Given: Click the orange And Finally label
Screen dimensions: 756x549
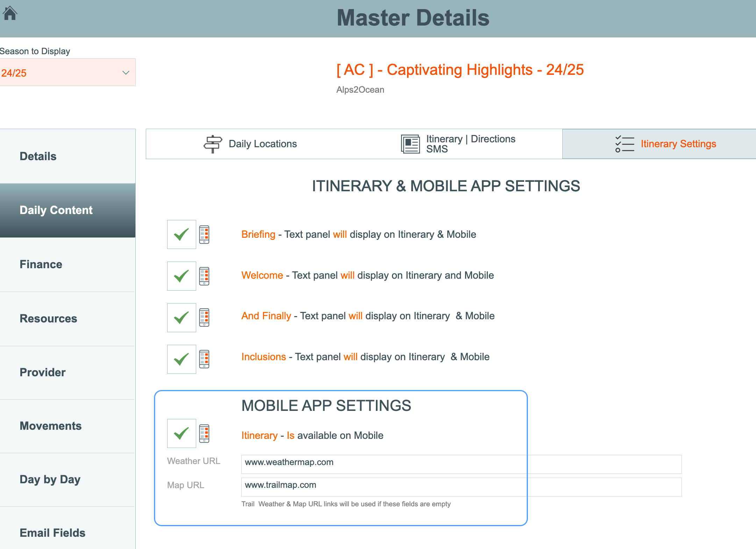Looking at the screenshot, I should [x=266, y=316].
